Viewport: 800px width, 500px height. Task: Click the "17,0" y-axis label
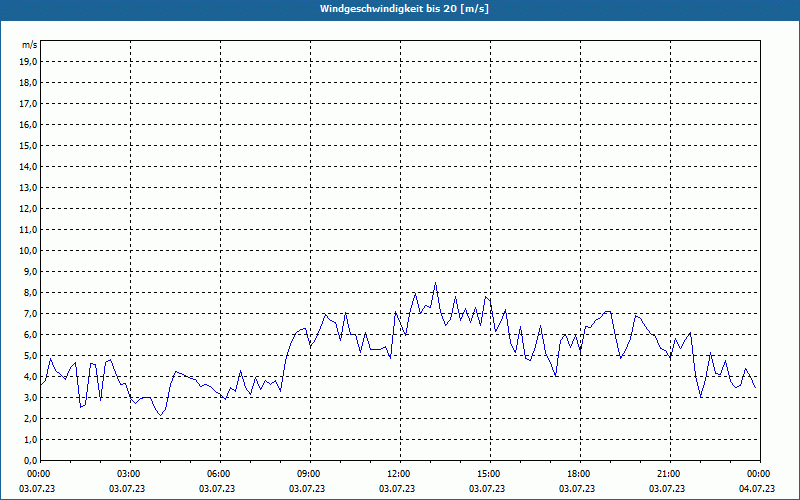(x=29, y=104)
